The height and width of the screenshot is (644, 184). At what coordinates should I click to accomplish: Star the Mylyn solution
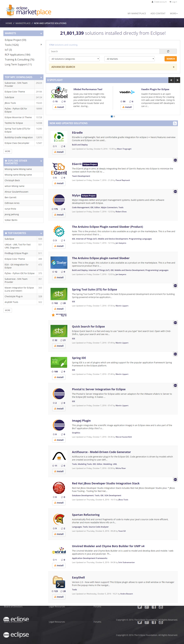[x=53, y=209]
